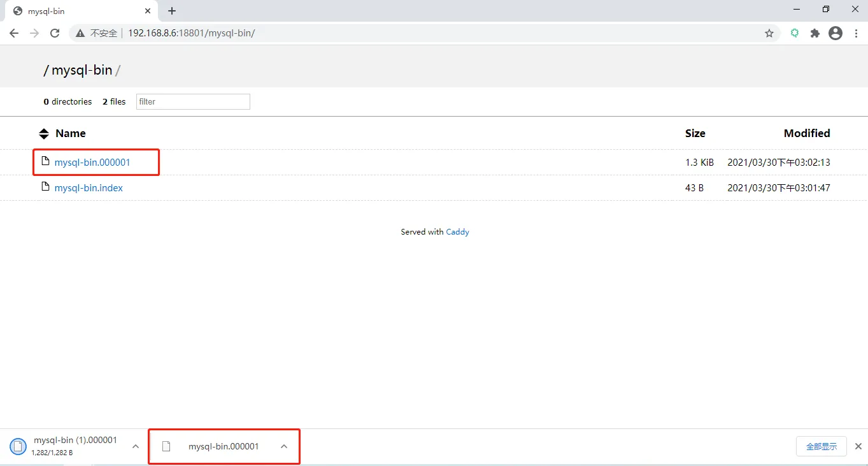The image size is (868, 466).
Task: Minimize the Chrome window
Action: coord(797,10)
